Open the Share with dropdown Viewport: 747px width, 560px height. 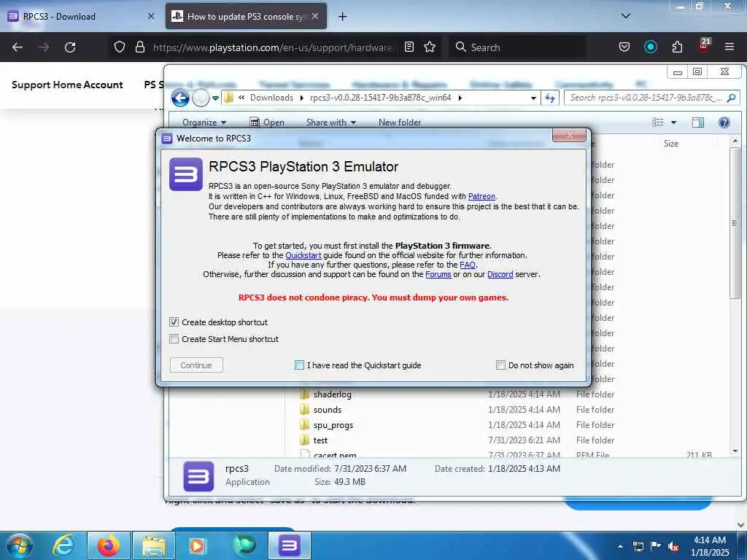330,122
